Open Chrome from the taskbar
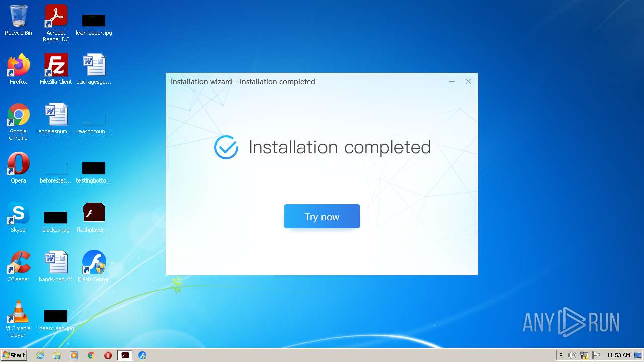This screenshot has width=644, height=362. click(x=91, y=355)
